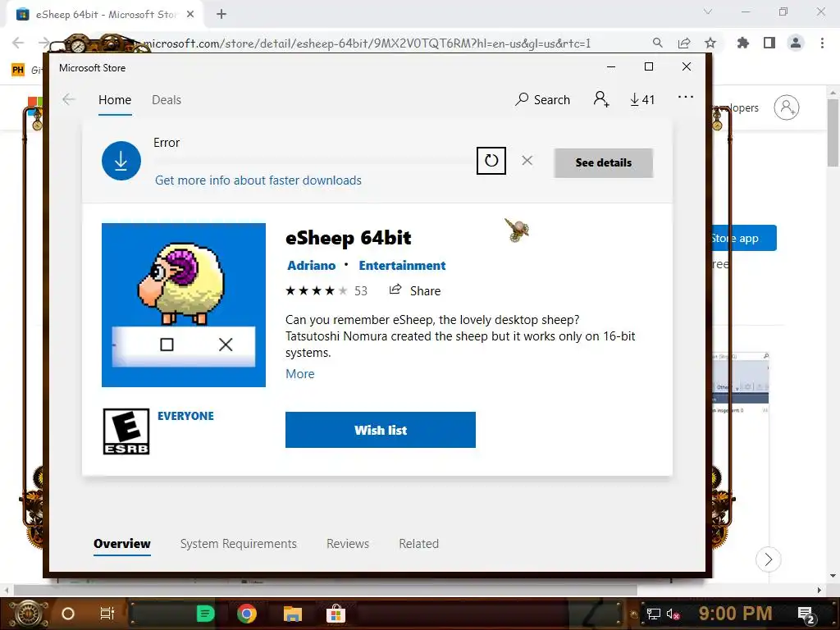This screenshot has width=840, height=630.
Task: Click the Chrome zoom magnifier icon
Action: click(658, 43)
